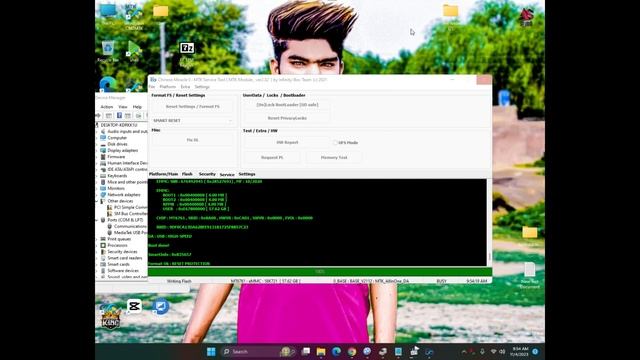This screenshot has width=640, height=360.
Task: Click the back arrow in Device Manager toolbar
Action: coord(98,116)
